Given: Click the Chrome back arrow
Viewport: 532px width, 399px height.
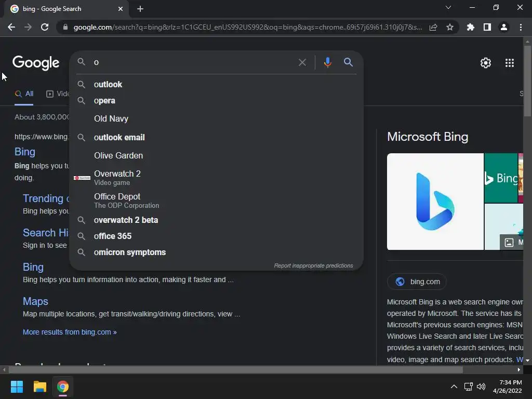Looking at the screenshot, I should click(x=11, y=27).
